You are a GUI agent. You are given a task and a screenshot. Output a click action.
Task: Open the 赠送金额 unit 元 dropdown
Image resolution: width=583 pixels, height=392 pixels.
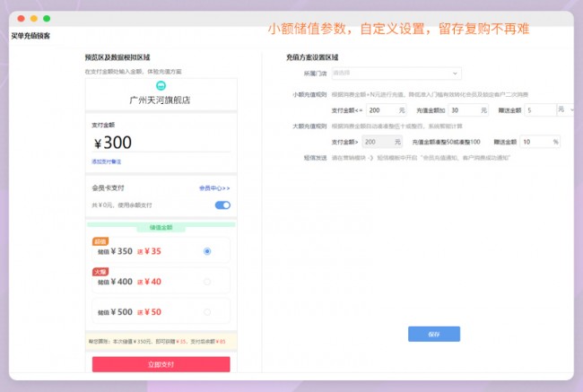[x=565, y=109]
